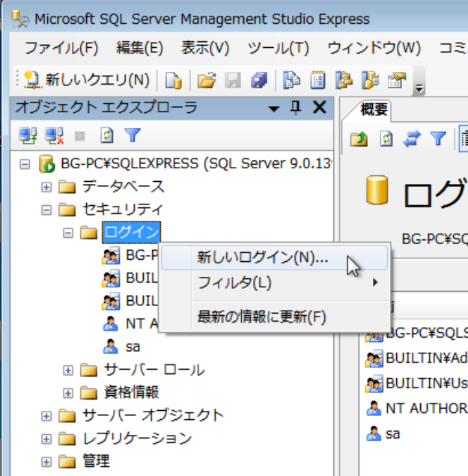The width and height of the screenshot is (468, 476).
Task: Select the BG-P... login in tree
Action: point(142,255)
